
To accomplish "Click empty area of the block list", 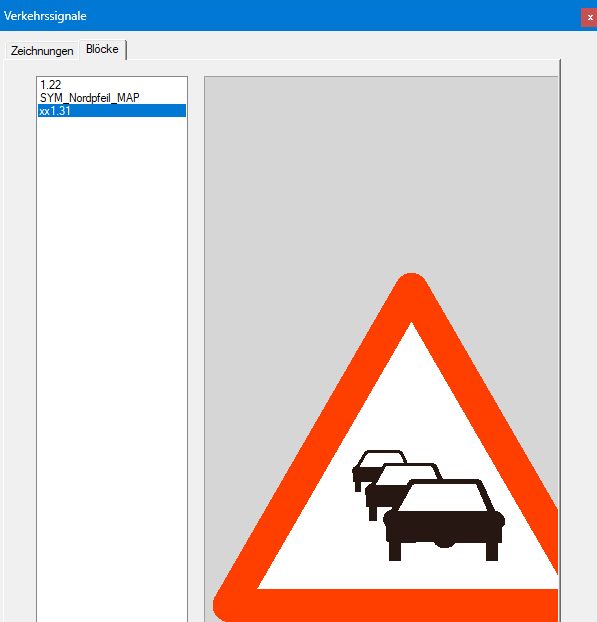I will [x=111, y=357].
